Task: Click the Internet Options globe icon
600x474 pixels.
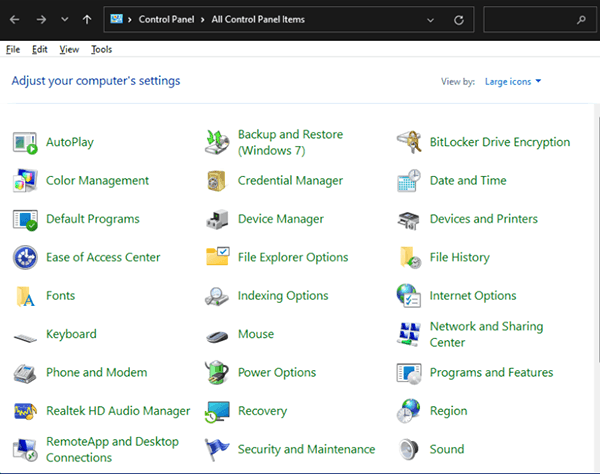Action: [x=408, y=296]
